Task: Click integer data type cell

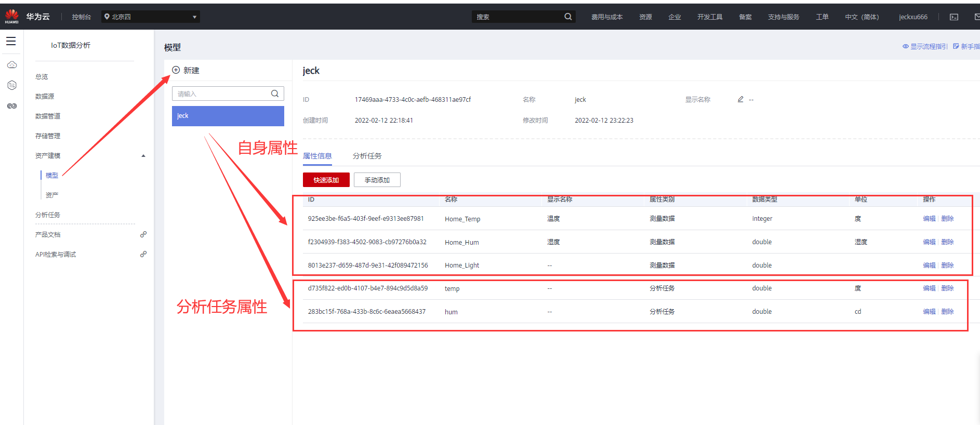Action: [x=762, y=218]
